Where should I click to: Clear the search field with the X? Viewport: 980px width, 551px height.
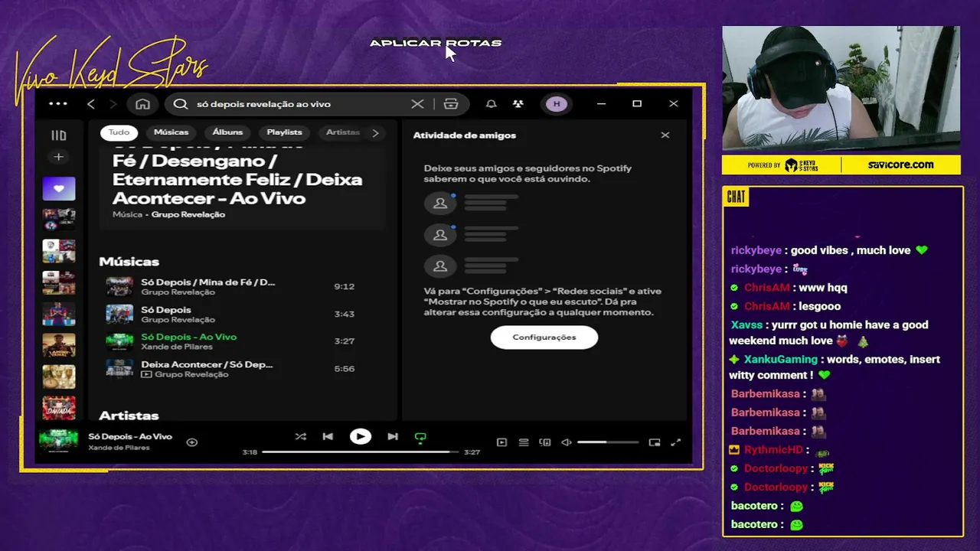click(x=417, y=104)
